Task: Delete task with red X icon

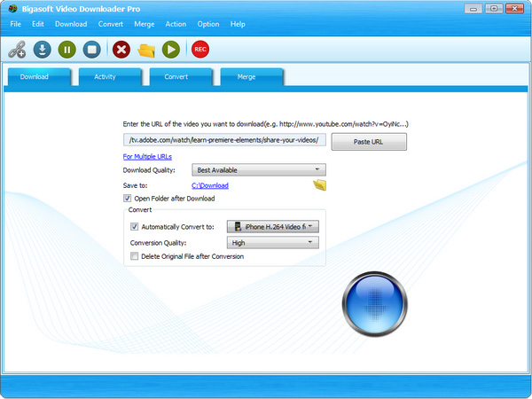Action: [121, 50]
